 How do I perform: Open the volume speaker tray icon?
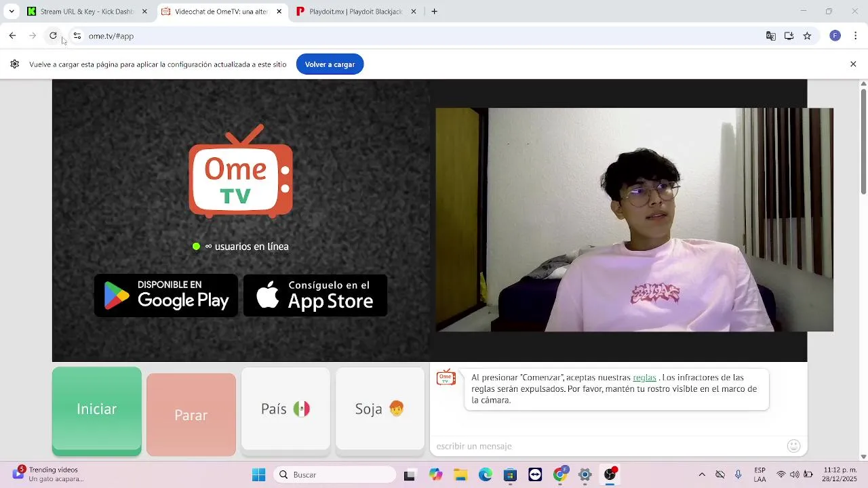pos(795,475)
